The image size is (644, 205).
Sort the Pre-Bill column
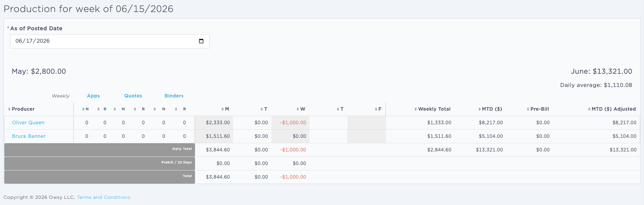point(538,109)
